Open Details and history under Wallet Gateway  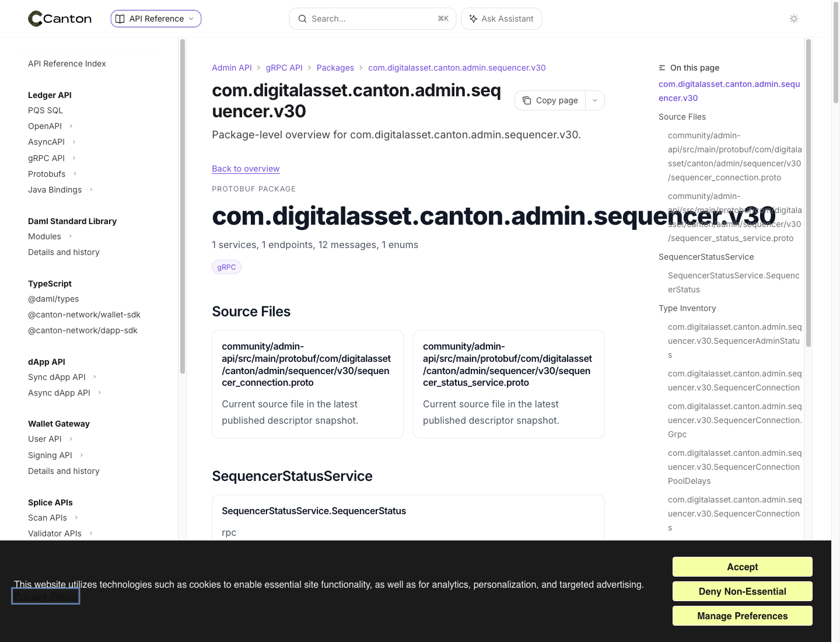[x=64, y=471]
